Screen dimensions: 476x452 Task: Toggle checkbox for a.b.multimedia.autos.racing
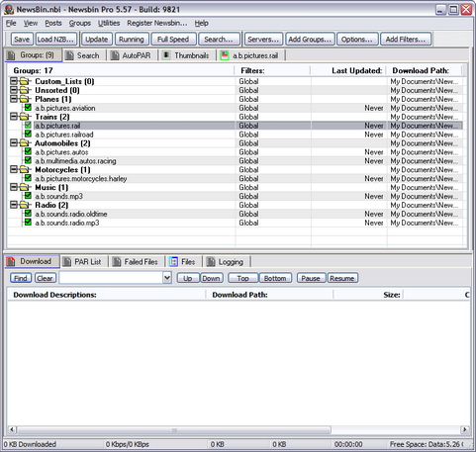pyautogui.click(x=28, y=160)
